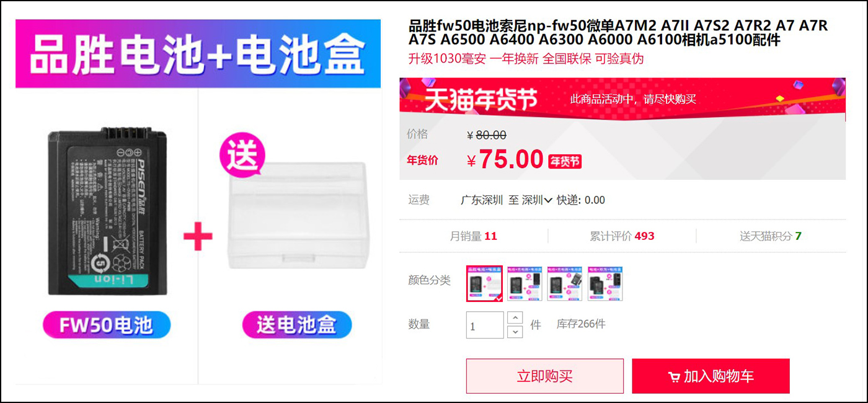This screenshot has height=403, width=868.
Task: Select the third color option with charger
Action: point(565,284)
